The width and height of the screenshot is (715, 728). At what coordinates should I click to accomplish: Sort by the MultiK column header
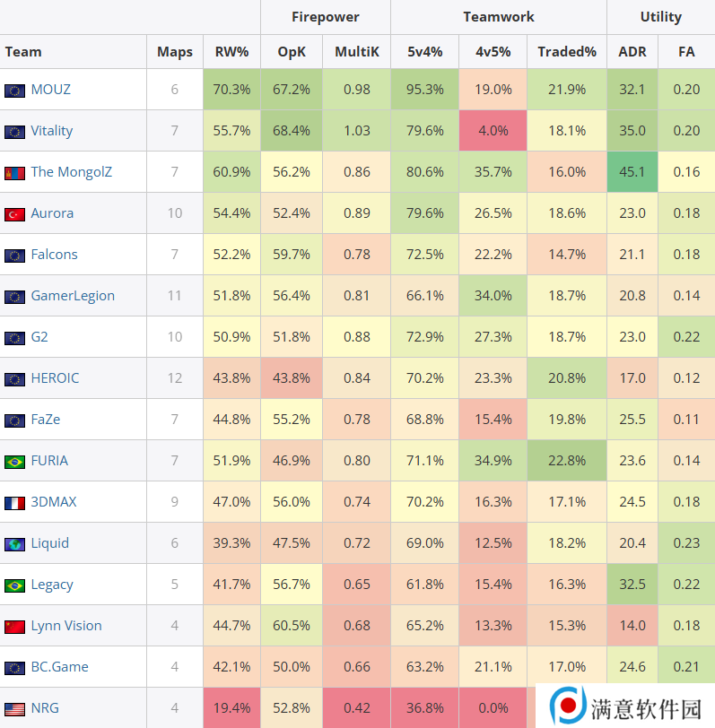click(x=357, y=51)
